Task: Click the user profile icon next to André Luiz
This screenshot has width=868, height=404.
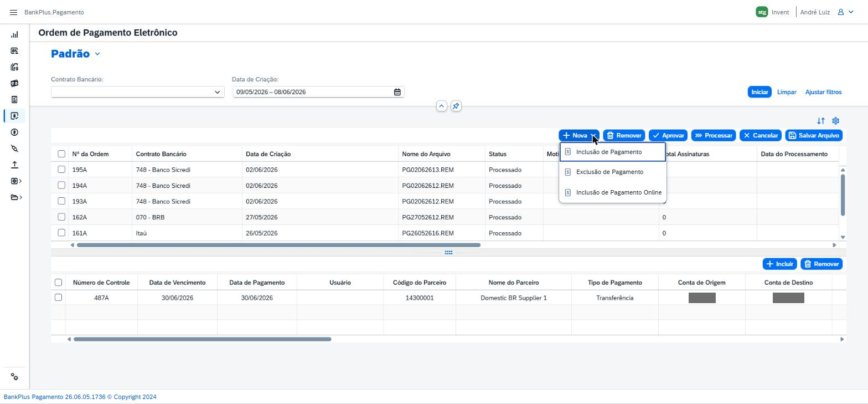Action: (840, 12)
